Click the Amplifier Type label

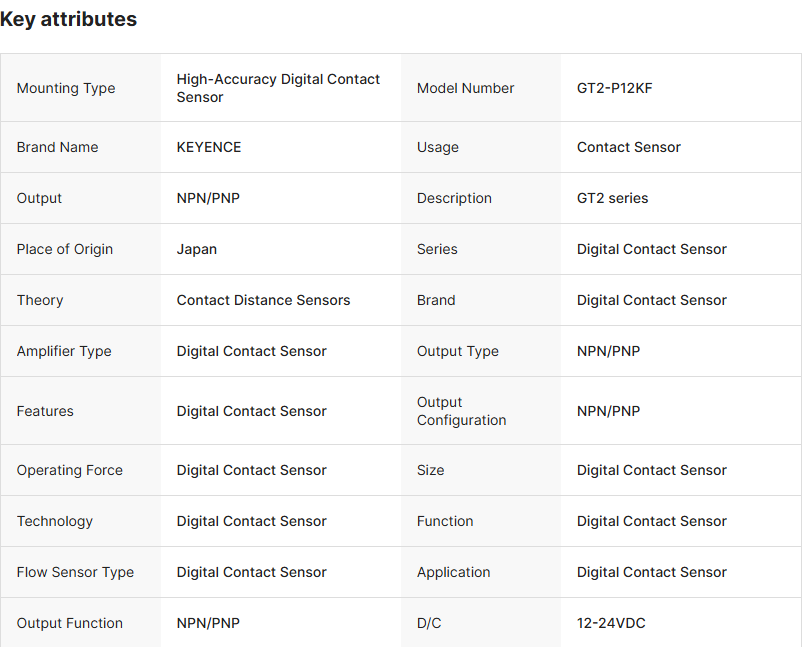tap(64, 351)
